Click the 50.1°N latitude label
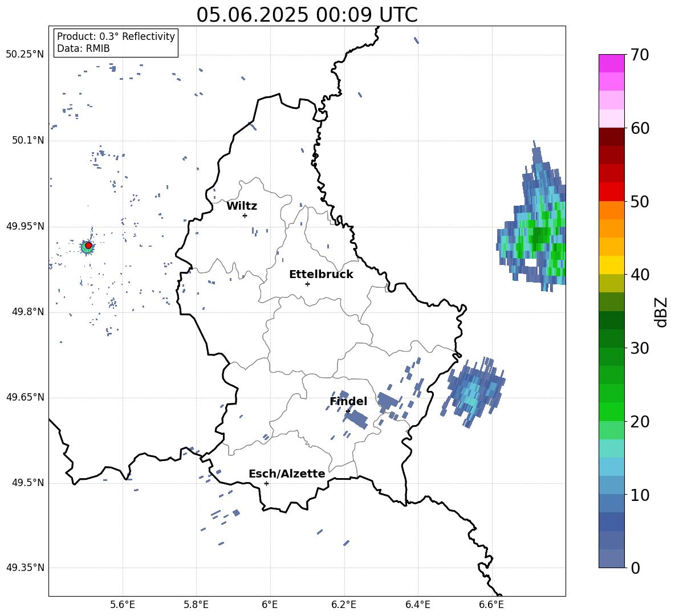The height and width of the screenshot is (616, 675). (x=28, y=140)
